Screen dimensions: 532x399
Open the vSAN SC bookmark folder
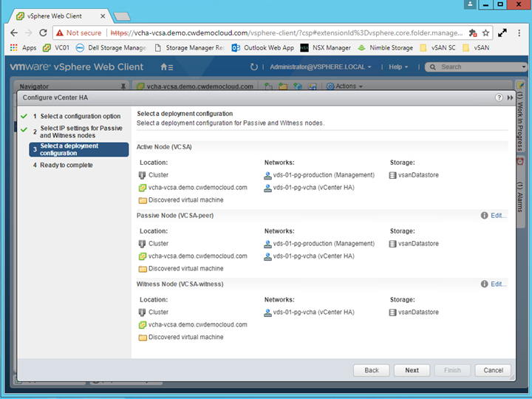click(437, 48)
